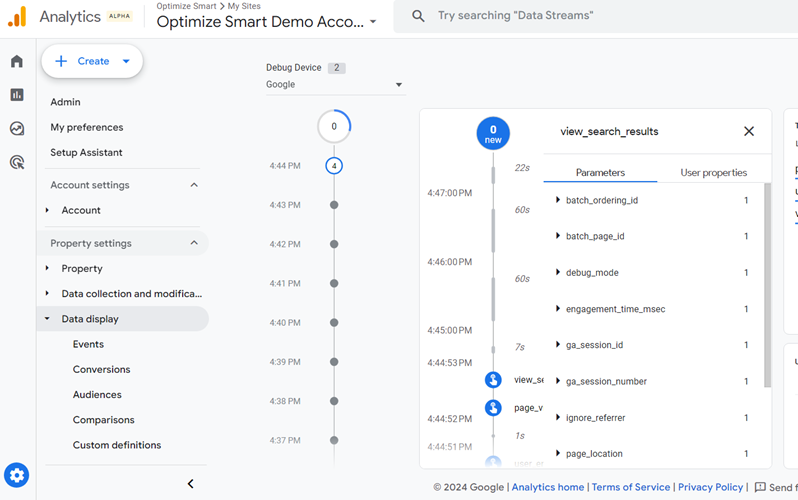Image resolution: width=798 pixels, height=500 pixels.
Task: Click the Send feedback icon
Action: (x=760, y=487)
